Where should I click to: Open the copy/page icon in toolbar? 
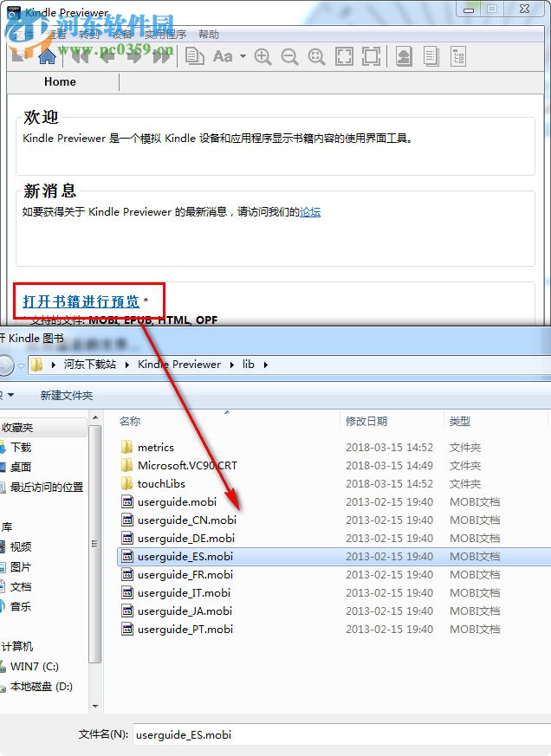pyautogui.click(x=194, y=56)
